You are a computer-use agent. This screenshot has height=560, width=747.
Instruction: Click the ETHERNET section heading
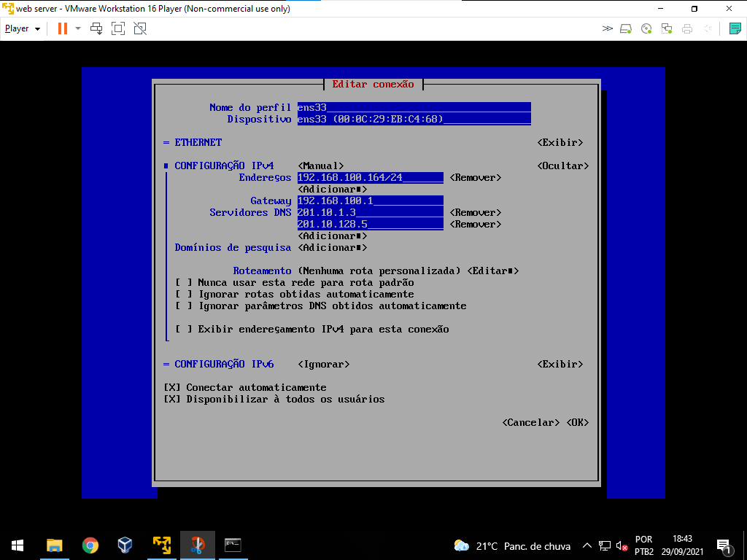[198, 142]
